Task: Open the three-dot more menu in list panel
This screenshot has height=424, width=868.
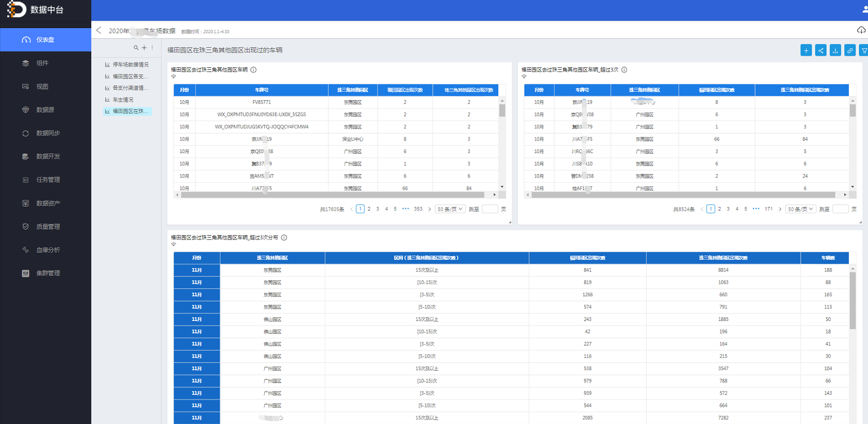Action: [152, 48]
